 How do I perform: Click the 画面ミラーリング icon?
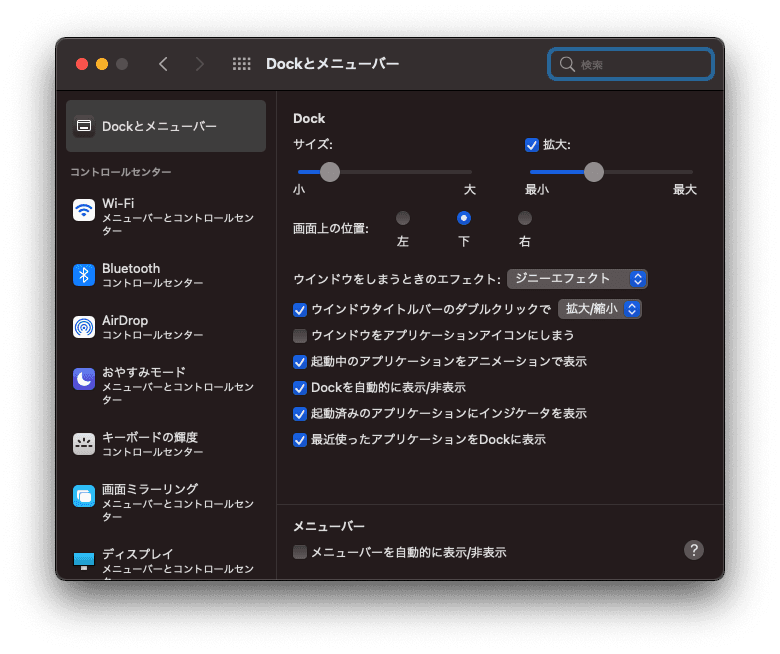84,496
